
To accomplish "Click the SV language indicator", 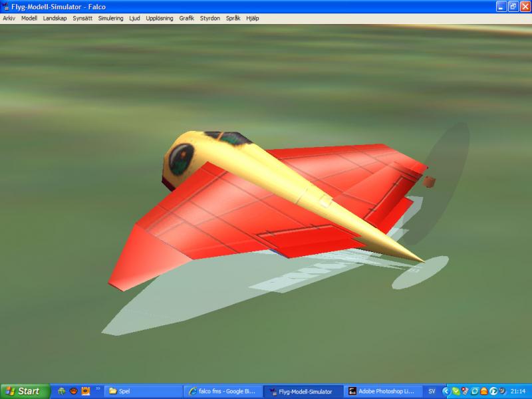I will click(x=432, y=392).
